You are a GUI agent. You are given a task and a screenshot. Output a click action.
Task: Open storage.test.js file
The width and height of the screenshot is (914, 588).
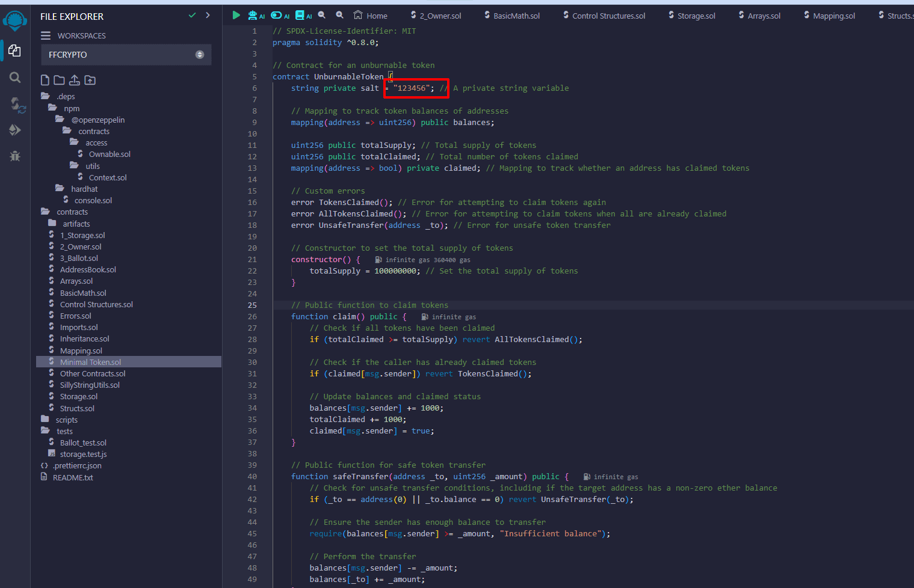coord(78,454)
